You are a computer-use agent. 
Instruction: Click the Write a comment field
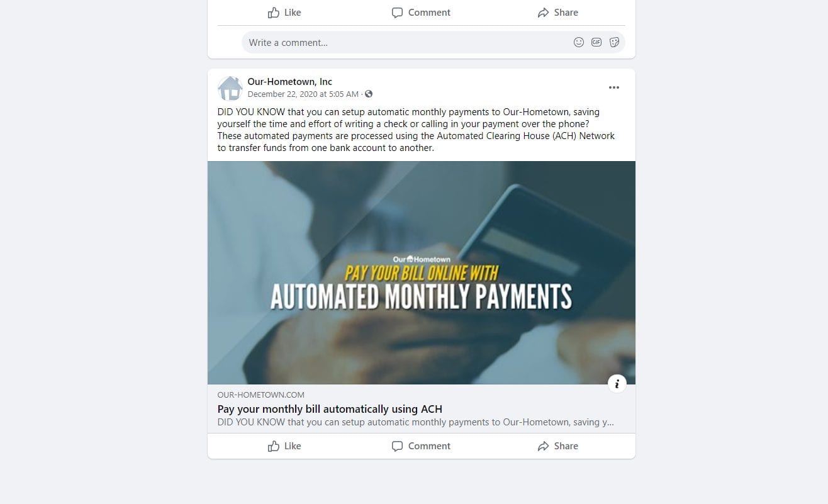[406, 42]
